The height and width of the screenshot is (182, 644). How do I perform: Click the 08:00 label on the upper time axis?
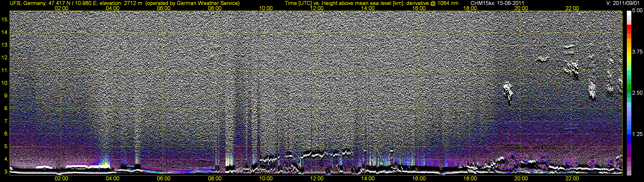215,8
